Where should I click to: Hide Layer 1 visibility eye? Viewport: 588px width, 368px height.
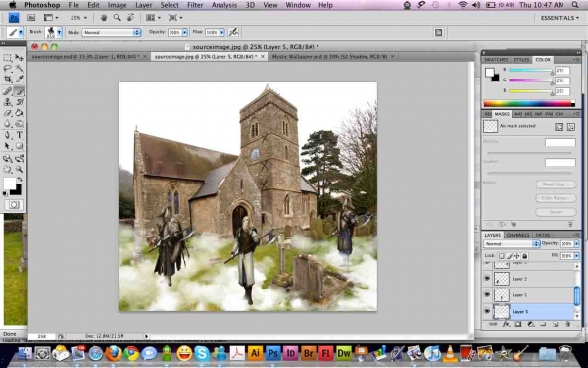pos(487,294)
